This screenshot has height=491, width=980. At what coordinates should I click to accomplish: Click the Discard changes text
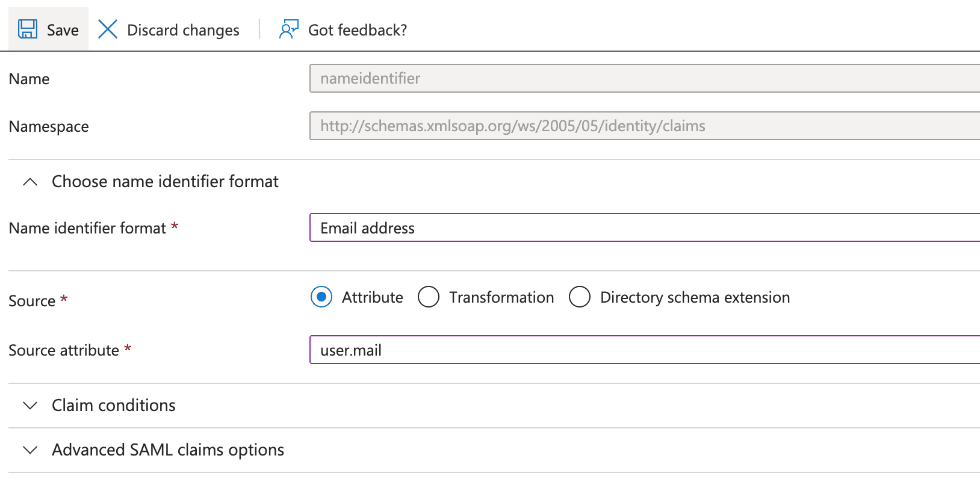pos(183,30)
